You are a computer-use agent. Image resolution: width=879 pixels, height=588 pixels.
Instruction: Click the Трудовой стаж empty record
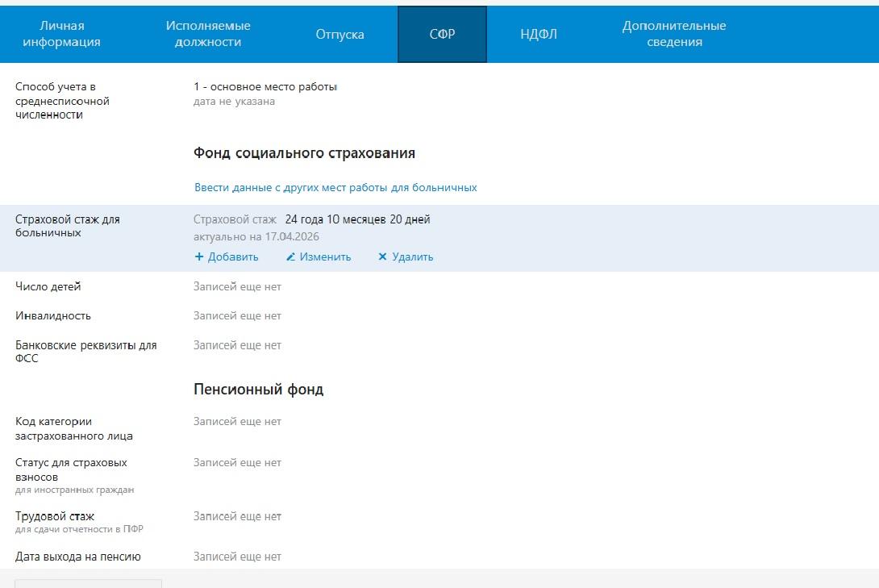point(237,516)
